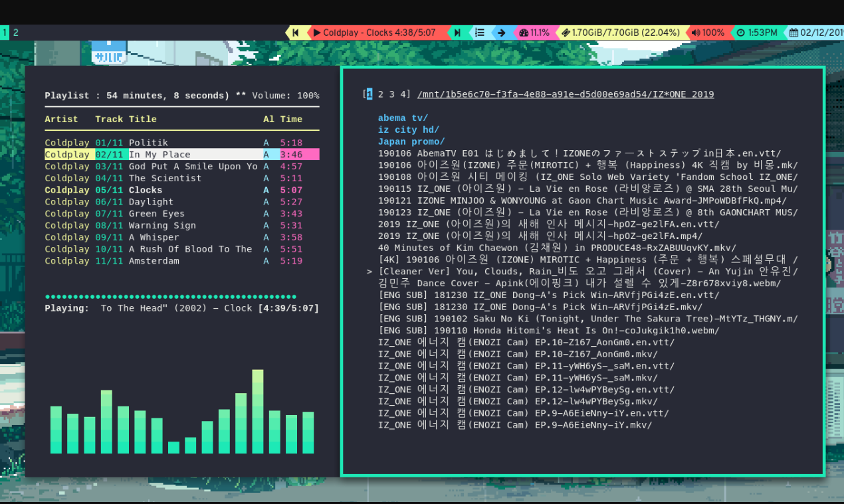Click the CPU usage 11.1% module
The image size is (844, 504).
pos(534,33)
